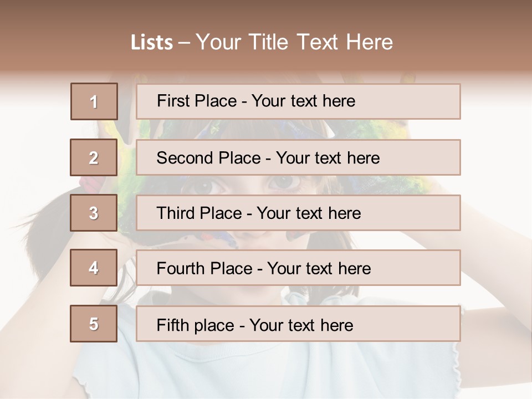Select the Second Place text box
This screenshot has width=532, height=399.
(298, 157)
